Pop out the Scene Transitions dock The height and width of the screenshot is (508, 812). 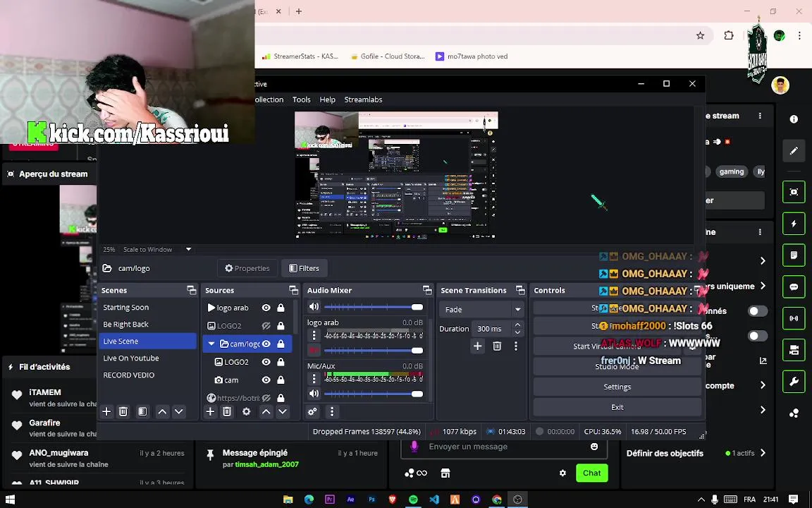[520, 290]
